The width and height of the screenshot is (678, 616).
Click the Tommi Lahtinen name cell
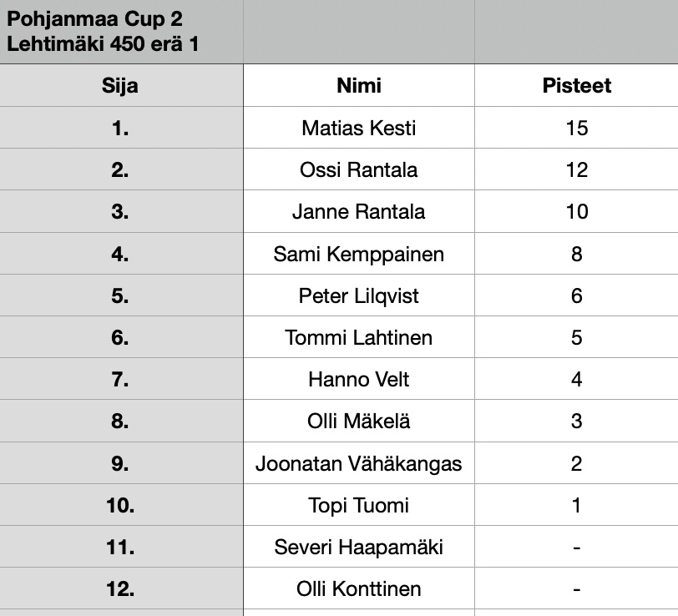click(359, 338)
